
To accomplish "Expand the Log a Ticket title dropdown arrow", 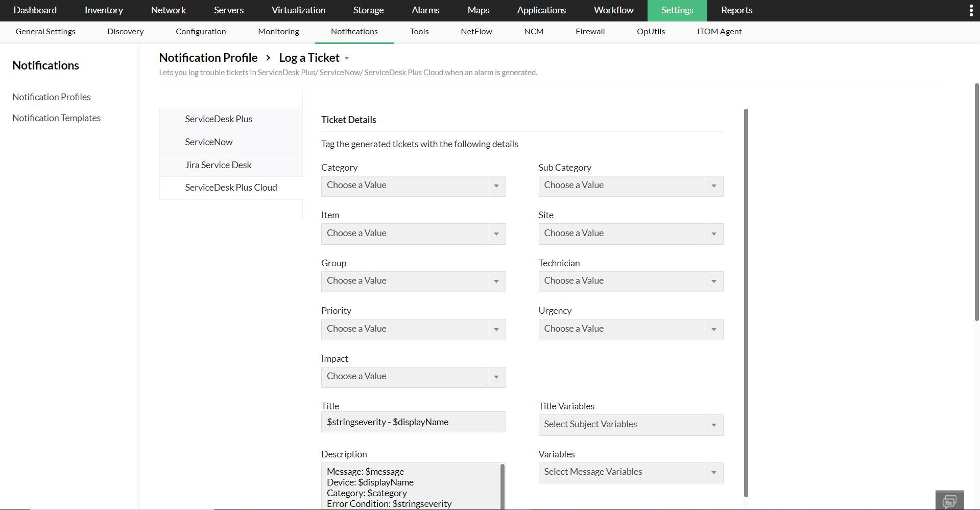I will pyautogui.click(x=347, y=58).
